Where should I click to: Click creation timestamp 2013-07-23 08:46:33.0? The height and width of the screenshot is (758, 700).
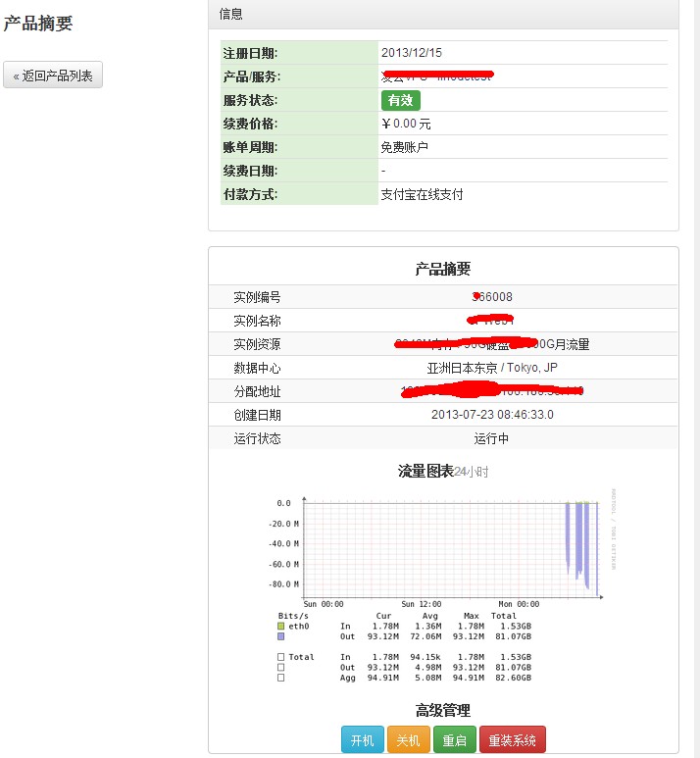pos(492,415)
